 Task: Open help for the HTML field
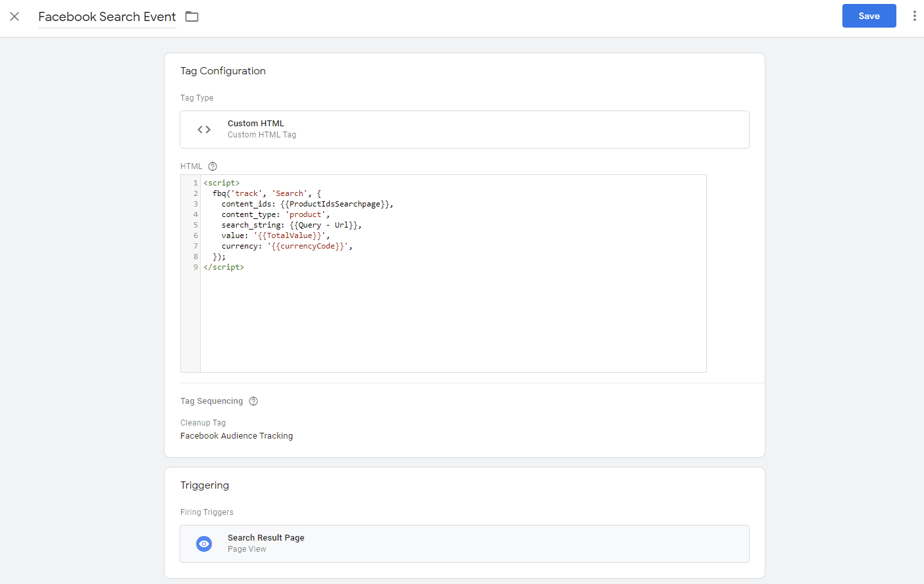[x=213, y=166]
